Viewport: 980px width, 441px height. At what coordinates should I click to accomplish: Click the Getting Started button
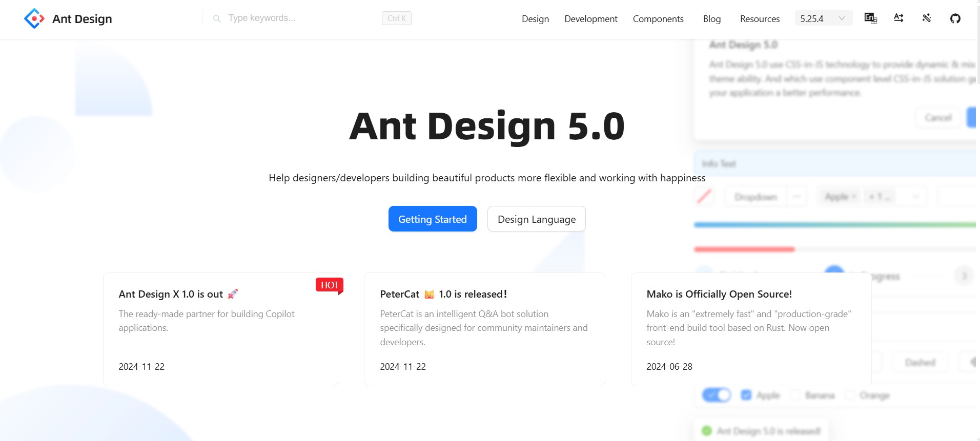[x=433, y=219]
